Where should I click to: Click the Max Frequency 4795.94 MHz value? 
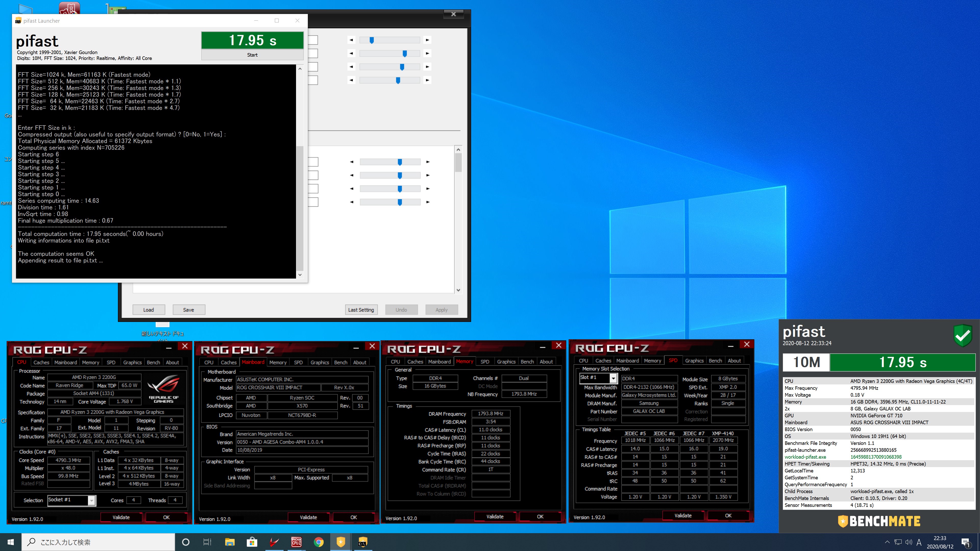tap(864, 388)
